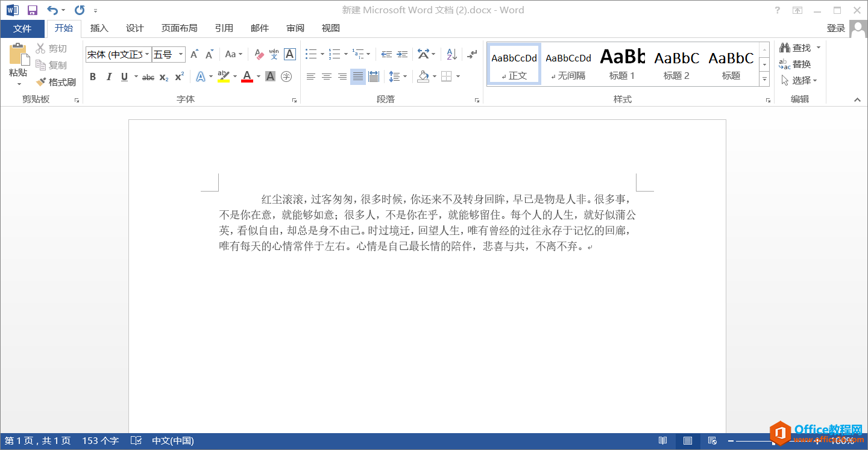Open font dialog launcher in 字体 group
The image size is (868, 450).
tap(294, 100)
